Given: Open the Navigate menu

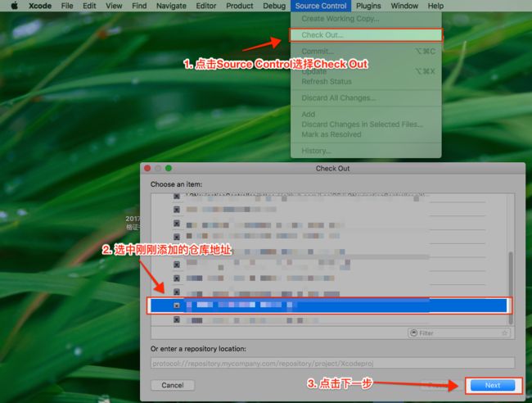Looking at the screenshot, I should (x=171, y=6).
